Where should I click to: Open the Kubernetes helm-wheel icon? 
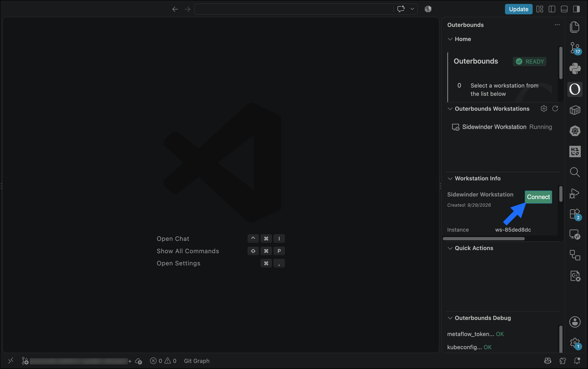575,131
